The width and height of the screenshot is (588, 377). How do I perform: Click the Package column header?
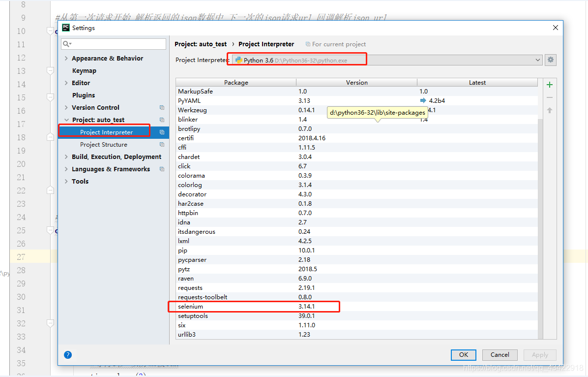point(236,83)
